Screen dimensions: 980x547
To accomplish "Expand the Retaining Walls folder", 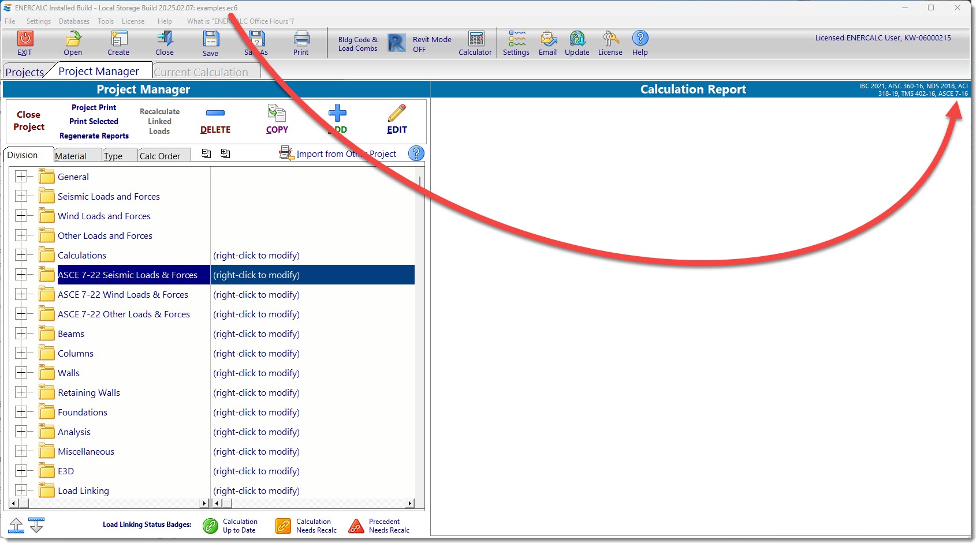I will click(x=21, y=392).
